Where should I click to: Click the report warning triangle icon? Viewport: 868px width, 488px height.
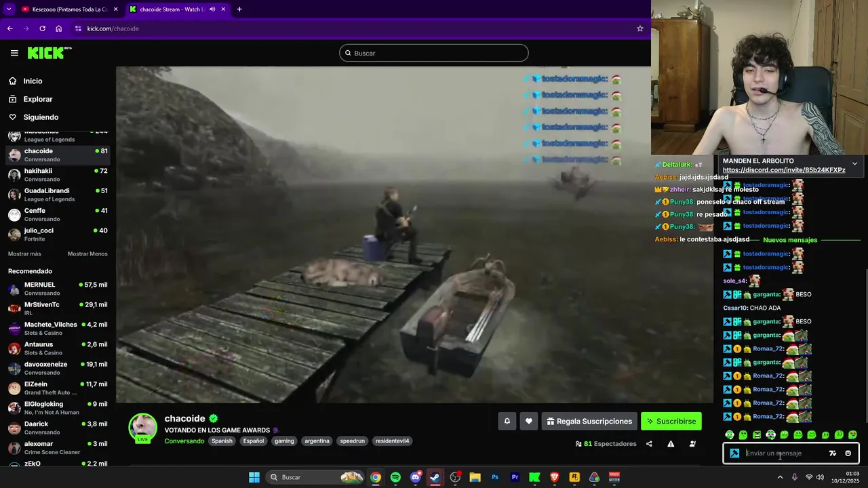coord(671,444)
